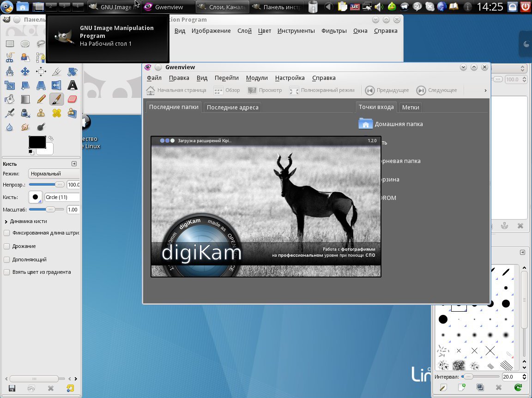This screenshot has height=398, width=532.
Task: Switch to the Последние адреса tab
Action: (x=233, y=107)
